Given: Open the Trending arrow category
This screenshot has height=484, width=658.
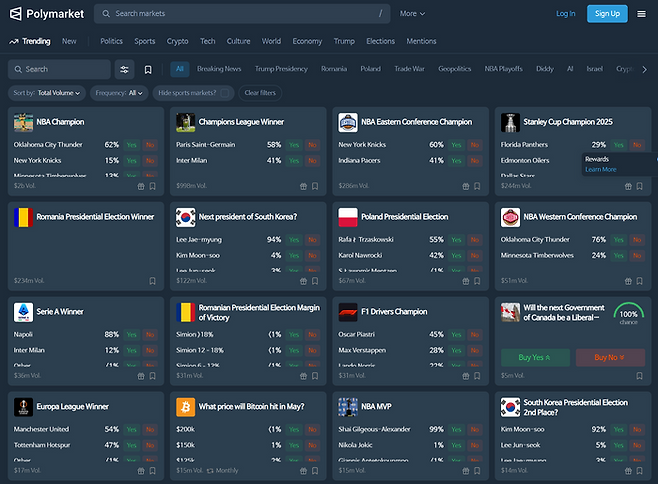Looking at the screenshot, I should [30, 41].
